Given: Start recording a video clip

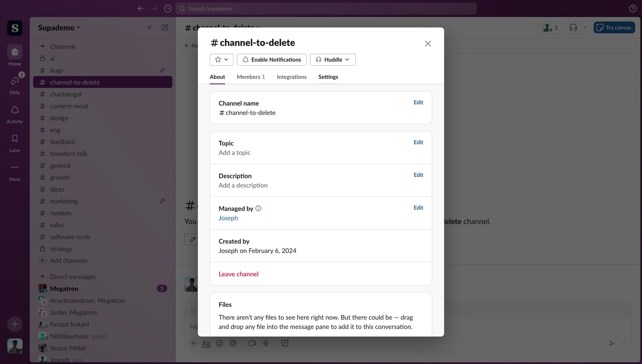Looking at the screenshot, I should tap(252, 343).
